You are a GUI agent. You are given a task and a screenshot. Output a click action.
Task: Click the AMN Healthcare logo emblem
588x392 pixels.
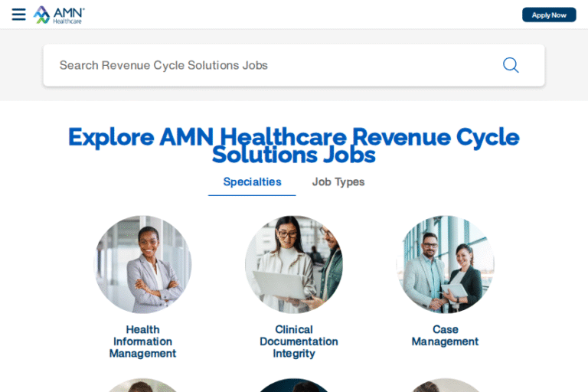click(41, 15)
